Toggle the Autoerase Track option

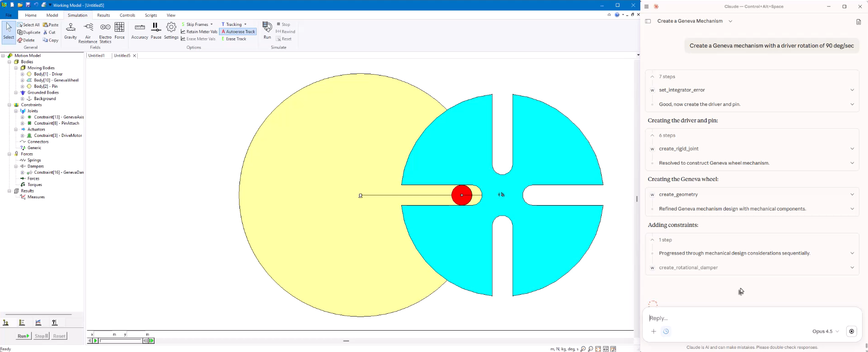point(238,32)
